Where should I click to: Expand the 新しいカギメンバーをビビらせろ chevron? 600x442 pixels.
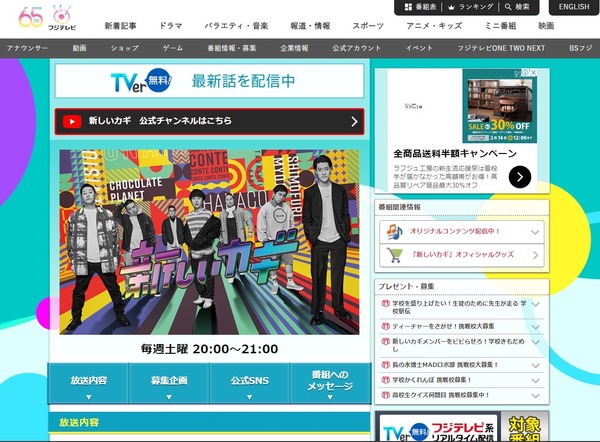(x=536, y=343)
